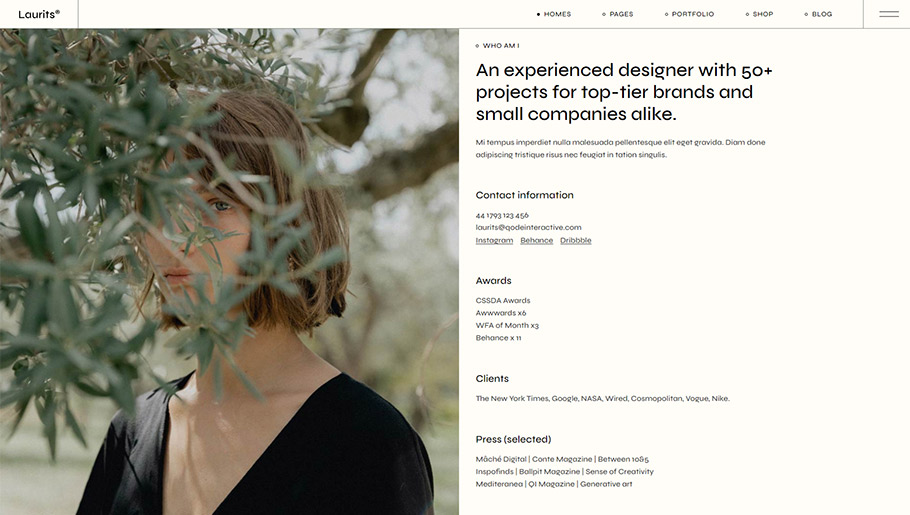The width and height of the screenshot is (910, 515).
Task: Open the Blog menu item
Action: 822,14
